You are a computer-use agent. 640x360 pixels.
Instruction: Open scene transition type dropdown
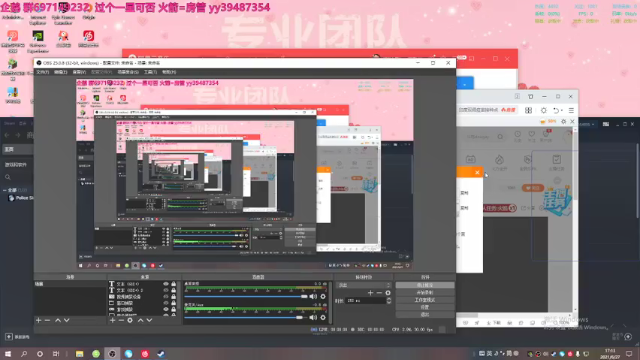pyautogui.click(x=363, y=285)
